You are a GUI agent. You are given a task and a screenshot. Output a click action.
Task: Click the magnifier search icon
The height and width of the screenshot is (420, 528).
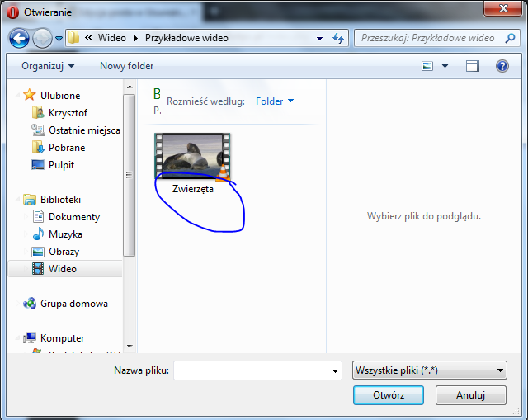pos(511,38)
